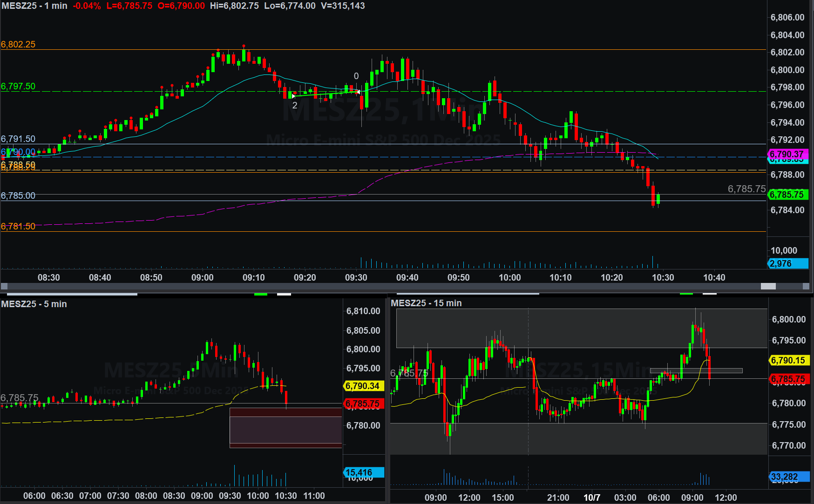Click the "0" annotation marker near 09:30
This screenshot has height=504, width=814.
(x=356, y=76)
